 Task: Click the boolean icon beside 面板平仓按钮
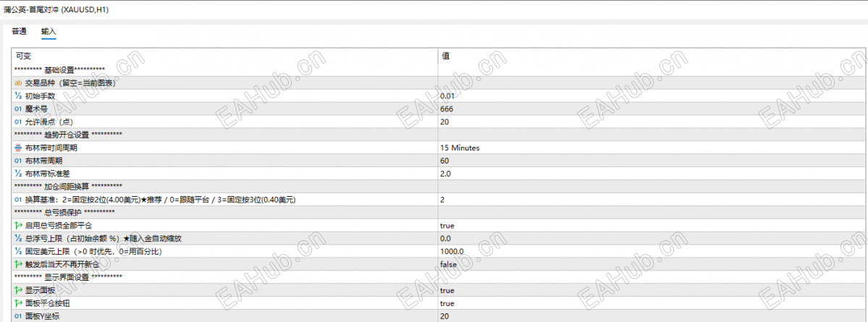[18, 303]
